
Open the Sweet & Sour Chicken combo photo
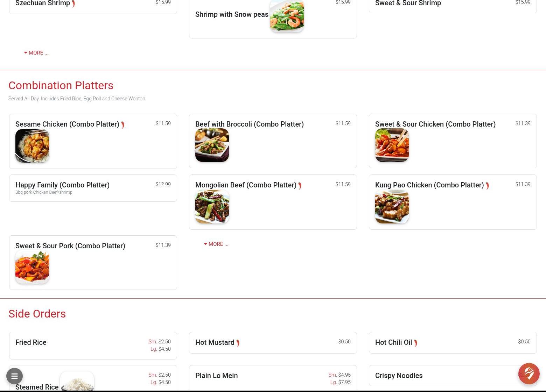392,145
